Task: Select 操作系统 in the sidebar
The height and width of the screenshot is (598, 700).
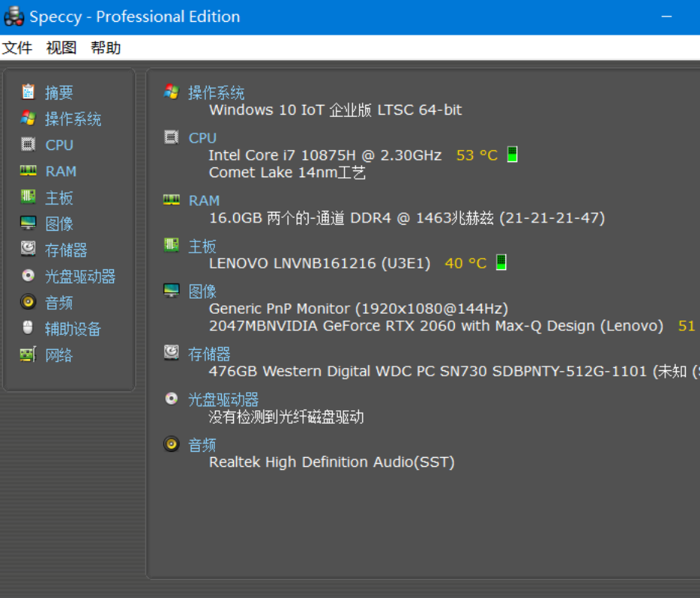Action: click(73, 118)
